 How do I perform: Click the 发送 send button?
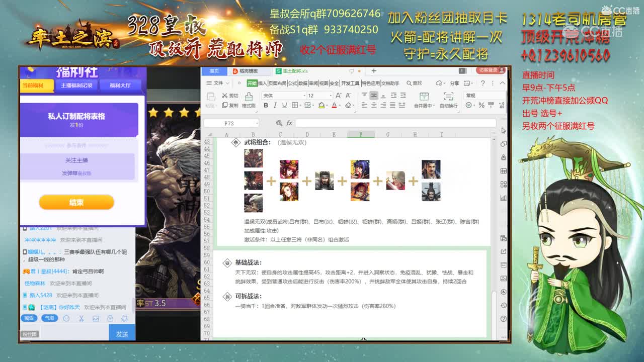(122, 334)
